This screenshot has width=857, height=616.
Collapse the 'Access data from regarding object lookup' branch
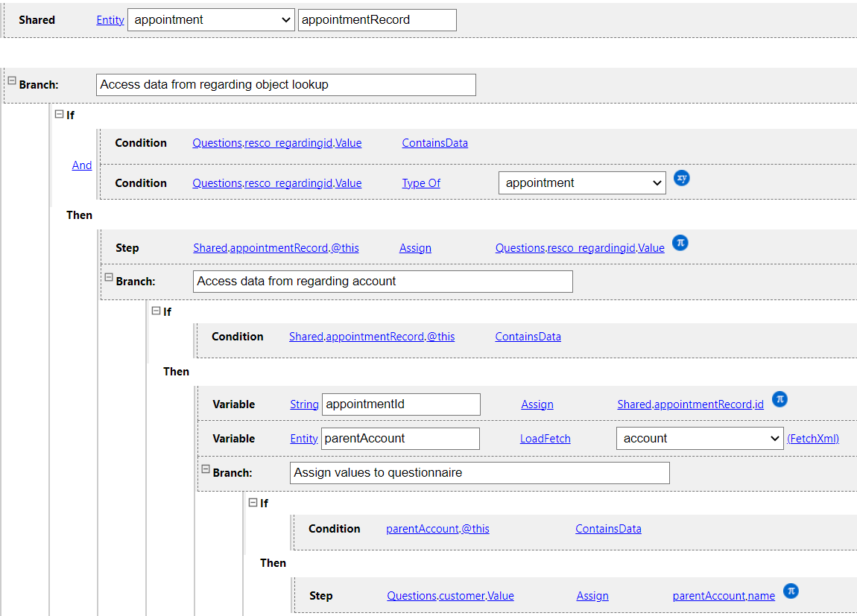coord(12,80)
